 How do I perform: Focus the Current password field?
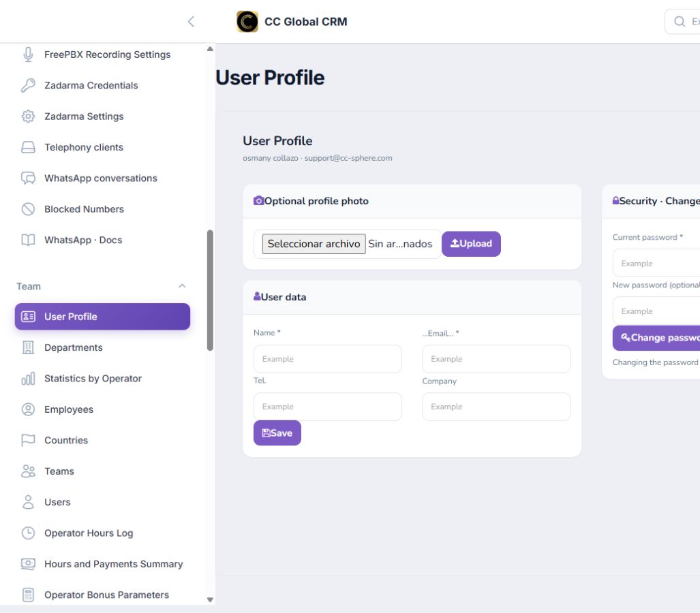(x=656, y=263)
